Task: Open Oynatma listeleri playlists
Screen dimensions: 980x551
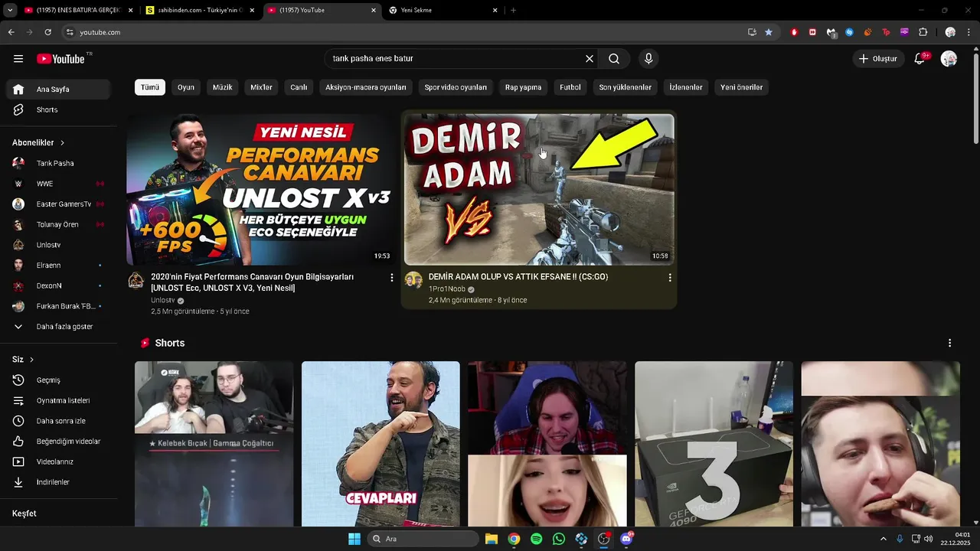Action: coord(58,401)
